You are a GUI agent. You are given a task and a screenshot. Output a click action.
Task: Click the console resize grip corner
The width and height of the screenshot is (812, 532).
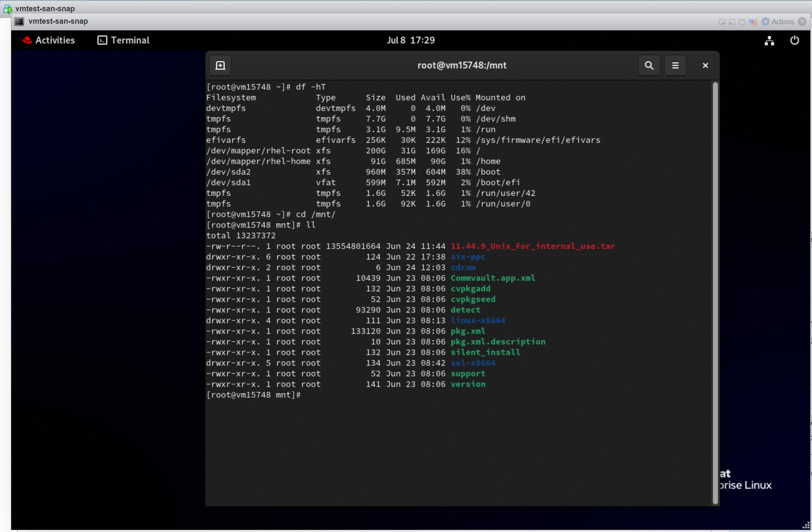[806, 525]
